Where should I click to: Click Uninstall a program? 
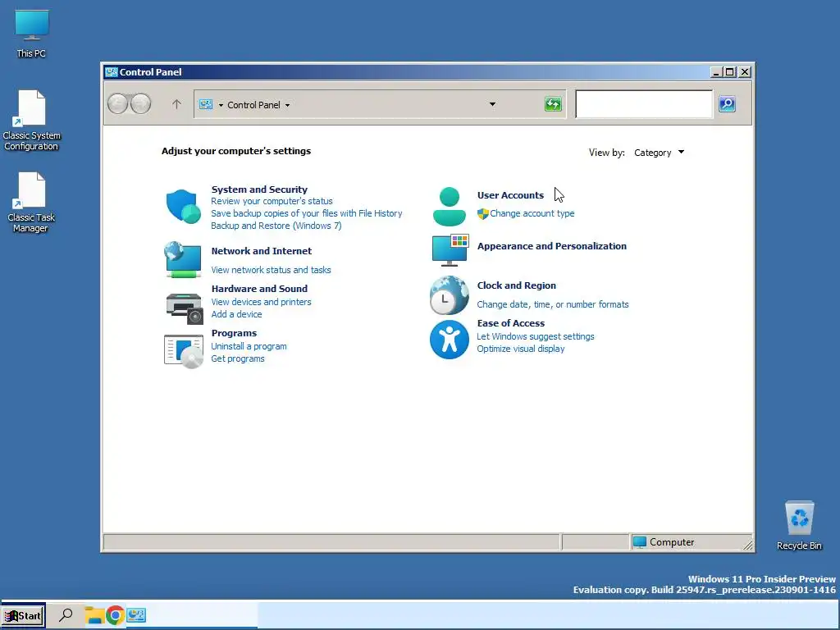click(x=249, y=347)
